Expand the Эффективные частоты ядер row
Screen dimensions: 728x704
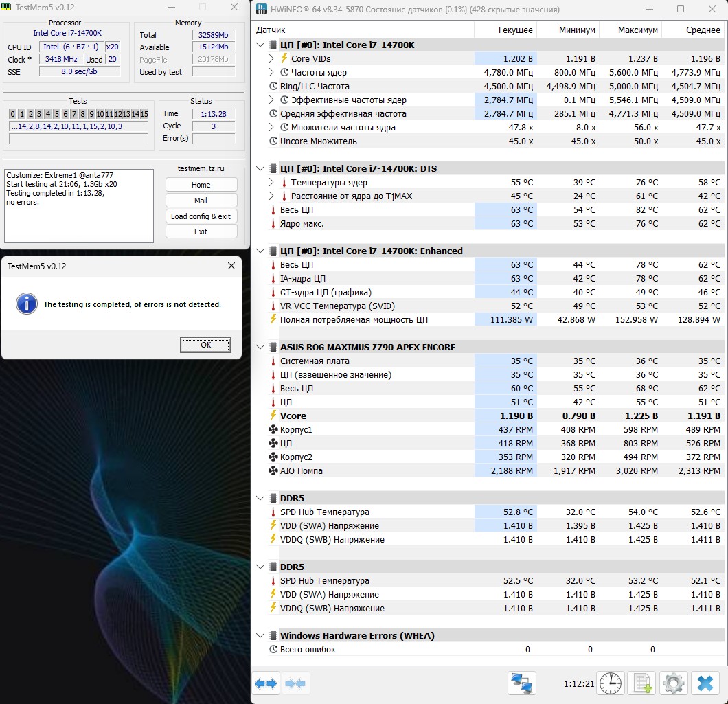click(x=271, y=100)
